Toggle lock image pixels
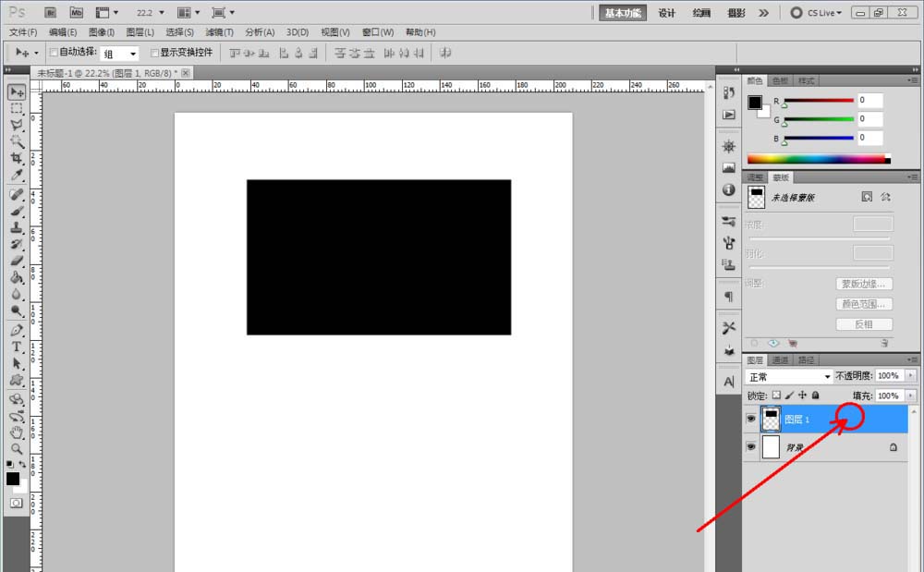Image resolution: width=924 pixels, height=572 pixels. coord(790,396)
